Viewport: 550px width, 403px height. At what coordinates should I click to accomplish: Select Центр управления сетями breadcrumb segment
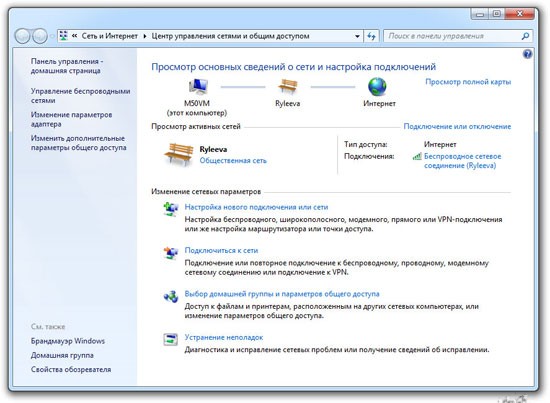[230, 36]
